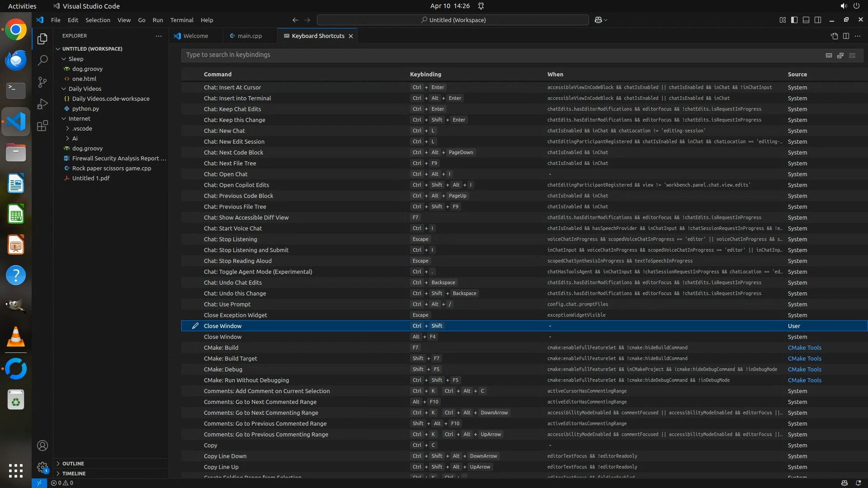Click the CMake Tools link for CMake: Build
868x488 pixels.
coord(804,347)
